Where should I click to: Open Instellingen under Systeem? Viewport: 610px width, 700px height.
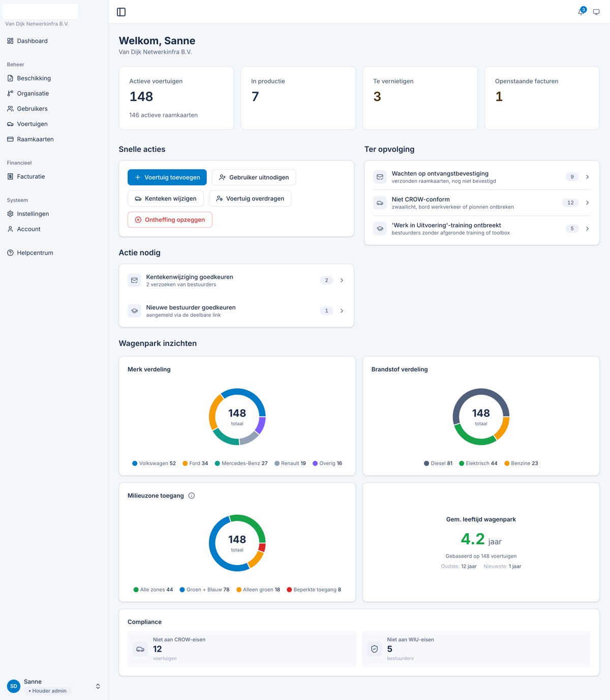[x=54, y=214]
